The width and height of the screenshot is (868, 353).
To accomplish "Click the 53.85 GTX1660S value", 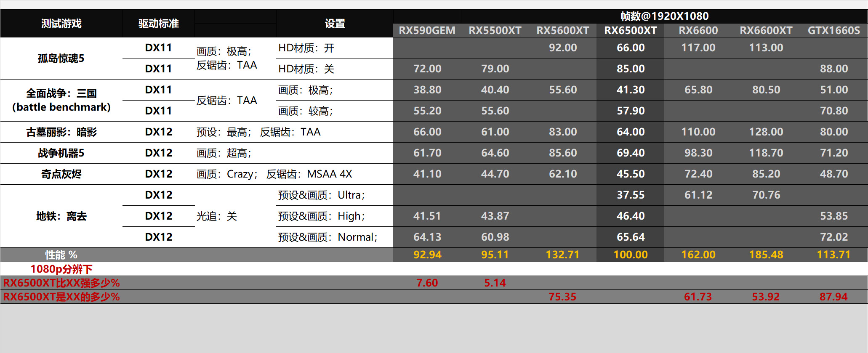I will coord(834,216).
